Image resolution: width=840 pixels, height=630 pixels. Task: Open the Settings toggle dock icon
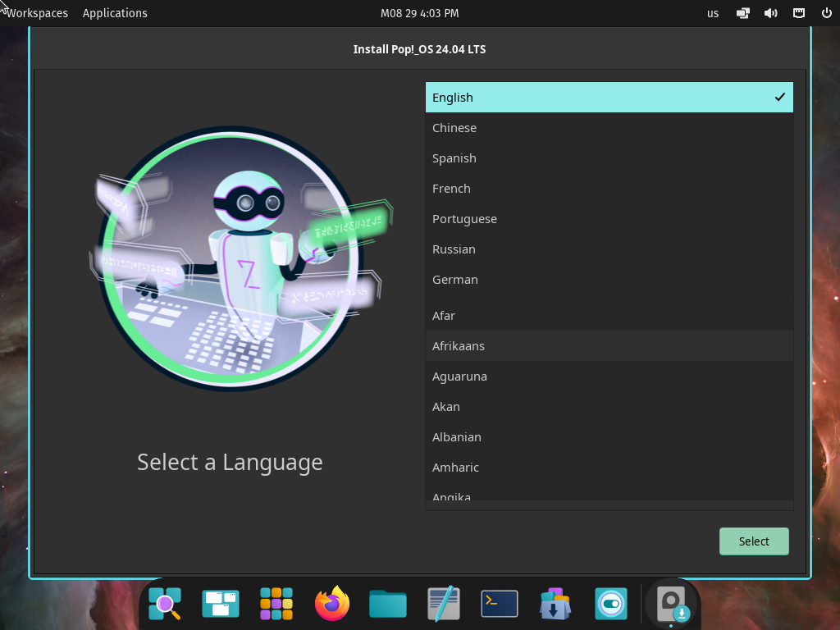pos(610,603)
